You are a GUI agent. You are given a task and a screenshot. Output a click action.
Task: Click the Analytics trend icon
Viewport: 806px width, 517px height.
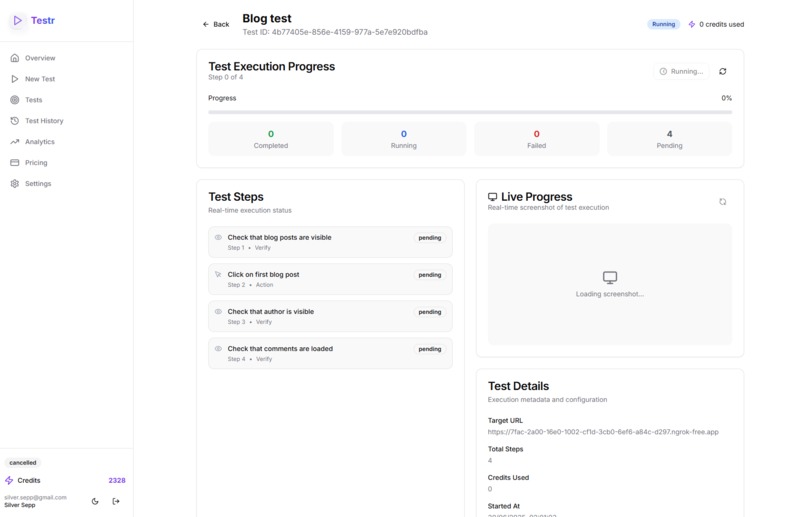pos(15,142)
